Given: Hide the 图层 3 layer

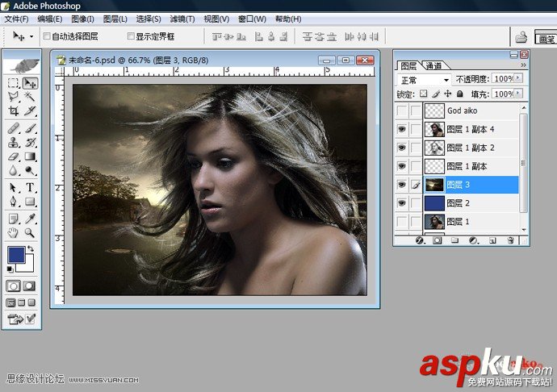Looking at the screenshot, I should (x=401, y=185).
